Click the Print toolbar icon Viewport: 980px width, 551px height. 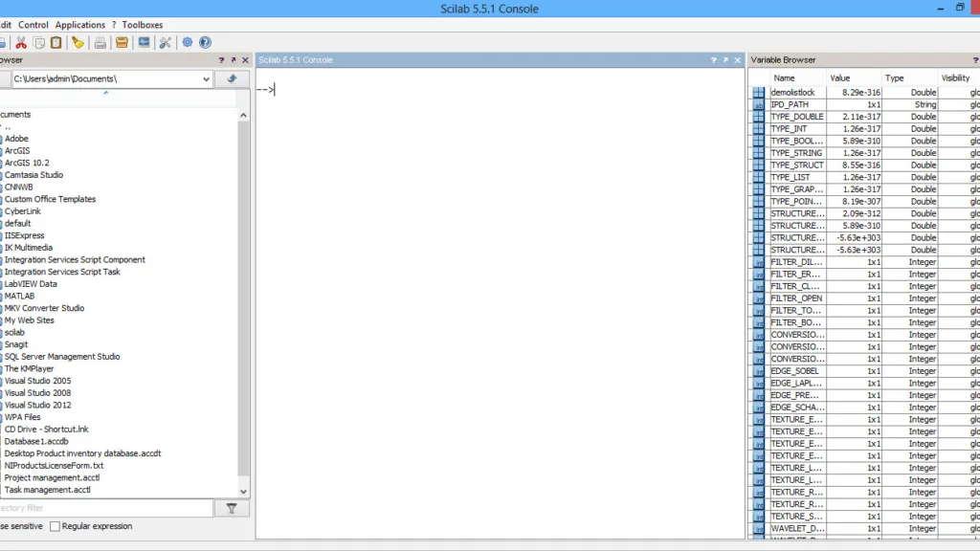pyautogui.click(x=100, y=42)
